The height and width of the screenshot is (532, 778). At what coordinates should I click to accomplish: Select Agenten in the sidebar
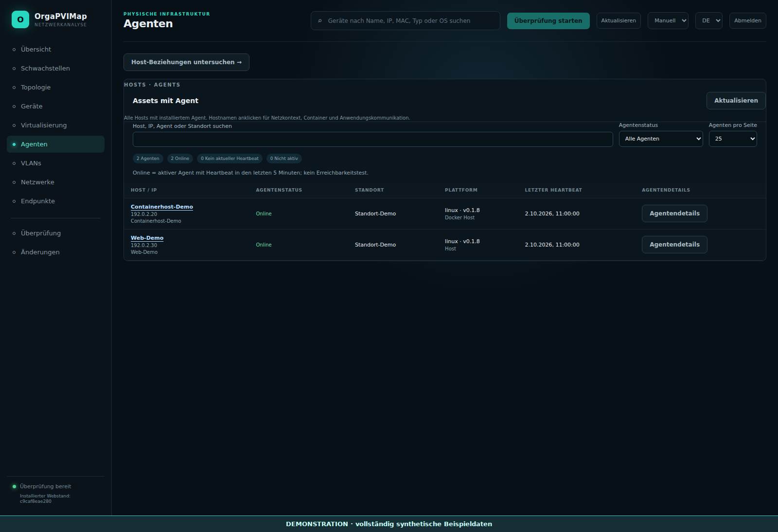(55, 144)
